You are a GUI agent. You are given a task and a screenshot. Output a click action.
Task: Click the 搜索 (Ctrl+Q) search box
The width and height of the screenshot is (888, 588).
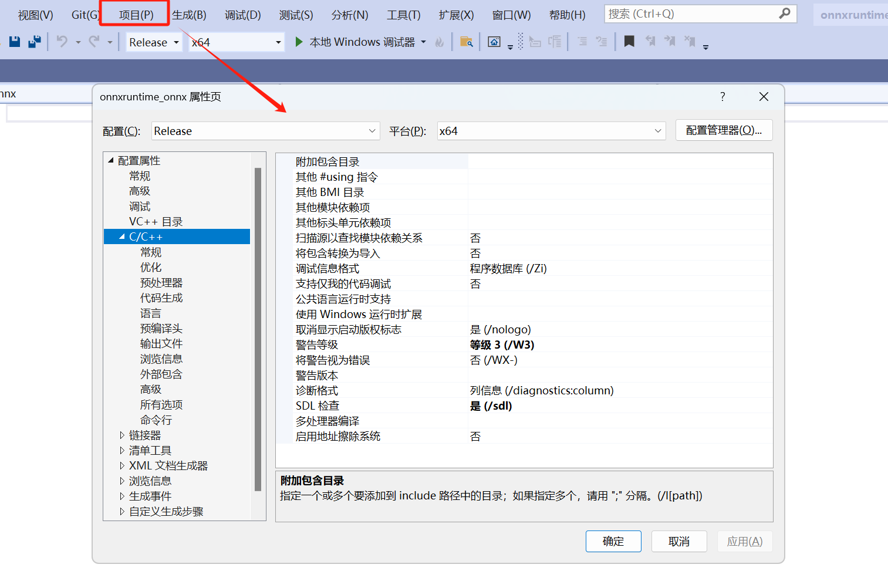pos(701,13)
